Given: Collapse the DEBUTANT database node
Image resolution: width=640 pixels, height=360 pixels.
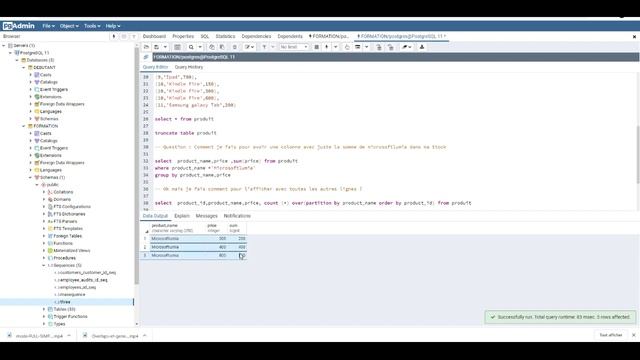Looking at the screenshot, I should [24, 67].
